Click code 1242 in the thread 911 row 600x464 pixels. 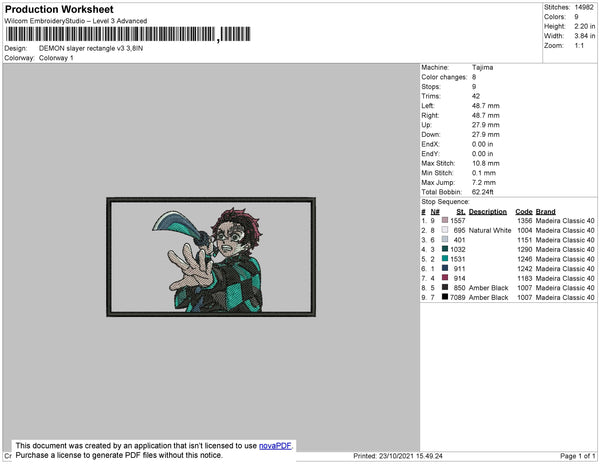[x=525, y=269]
